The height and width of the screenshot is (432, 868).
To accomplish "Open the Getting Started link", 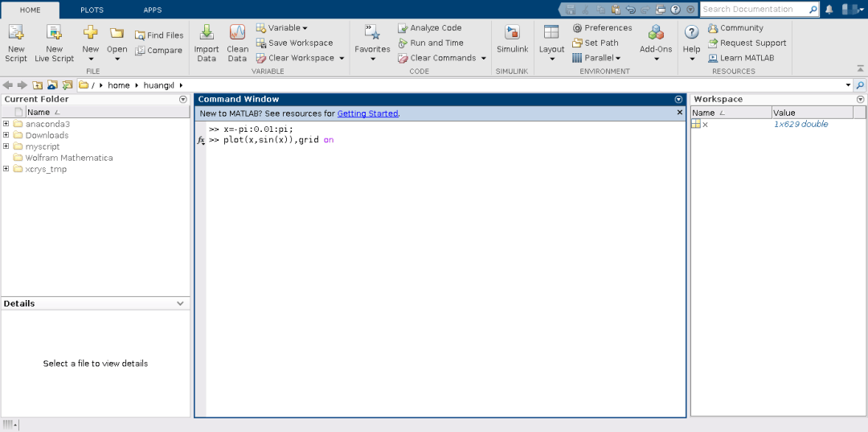I will 367,113.
